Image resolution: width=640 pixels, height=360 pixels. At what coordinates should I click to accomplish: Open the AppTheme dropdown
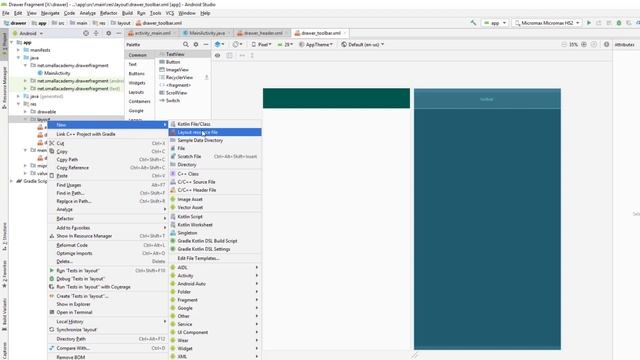[316, 44]
